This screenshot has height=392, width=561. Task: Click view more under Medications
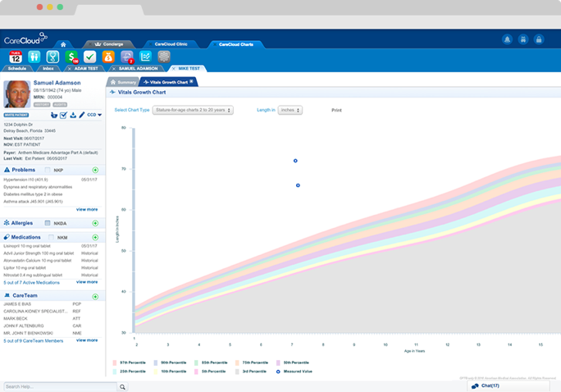click(x=87, y=282)
